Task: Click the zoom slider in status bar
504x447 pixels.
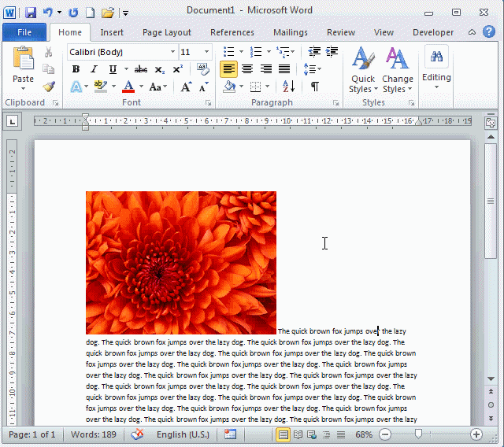Action: tap(418, 434)
